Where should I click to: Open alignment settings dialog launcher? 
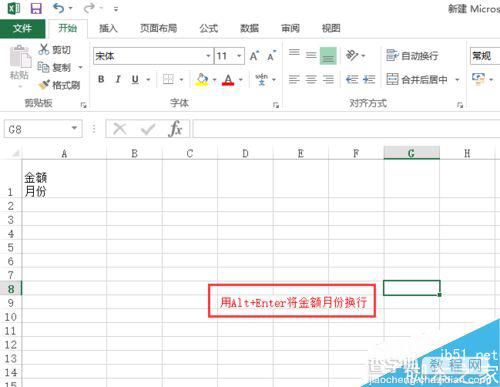pyautogui.click(x=460, y=105)
